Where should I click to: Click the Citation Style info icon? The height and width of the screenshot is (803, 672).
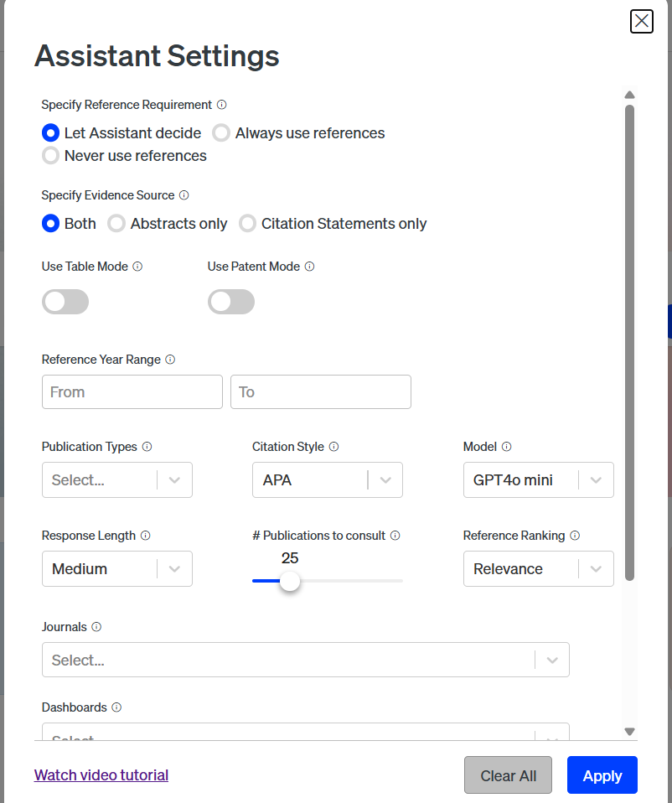[x=333, y=447]
